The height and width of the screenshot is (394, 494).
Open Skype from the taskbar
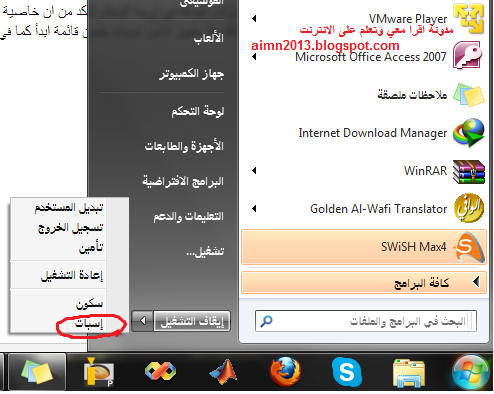347,372
